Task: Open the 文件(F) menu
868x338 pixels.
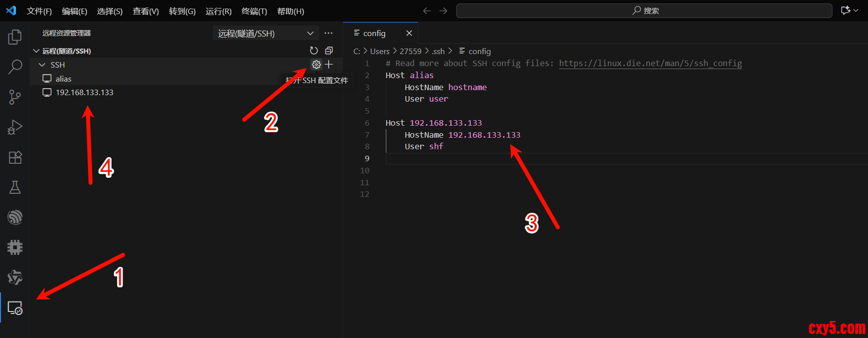Action: click(x=39, y=11)
